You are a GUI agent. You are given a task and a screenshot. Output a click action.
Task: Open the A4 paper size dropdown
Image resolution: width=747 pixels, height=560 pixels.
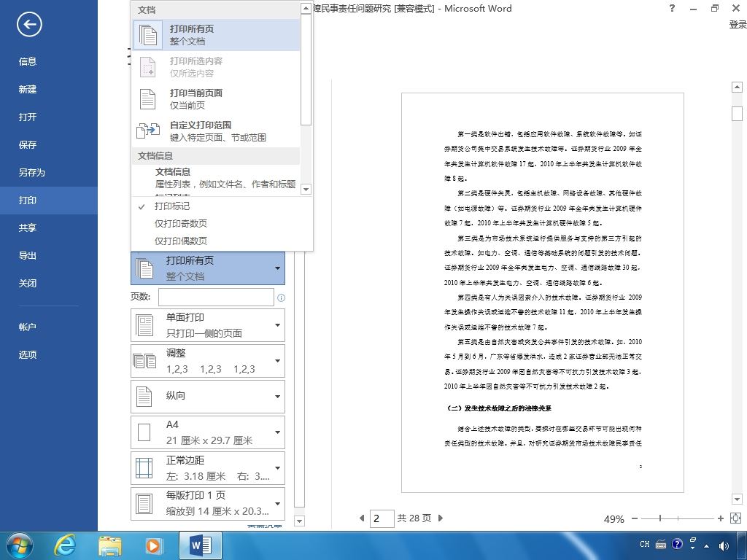[x=208, y=432]
